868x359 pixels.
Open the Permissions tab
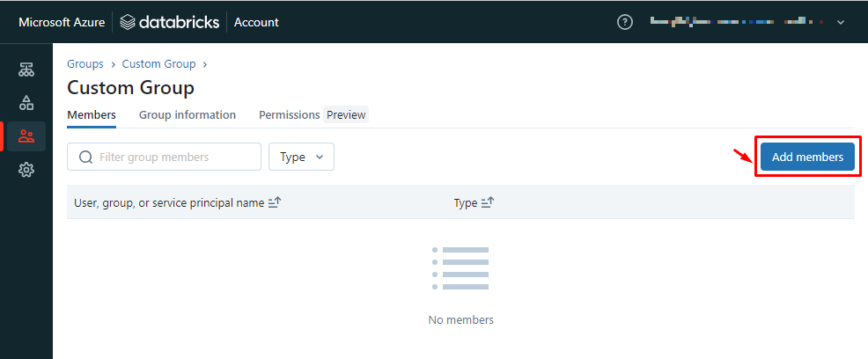pyautogui.click(x=289, y=115)
